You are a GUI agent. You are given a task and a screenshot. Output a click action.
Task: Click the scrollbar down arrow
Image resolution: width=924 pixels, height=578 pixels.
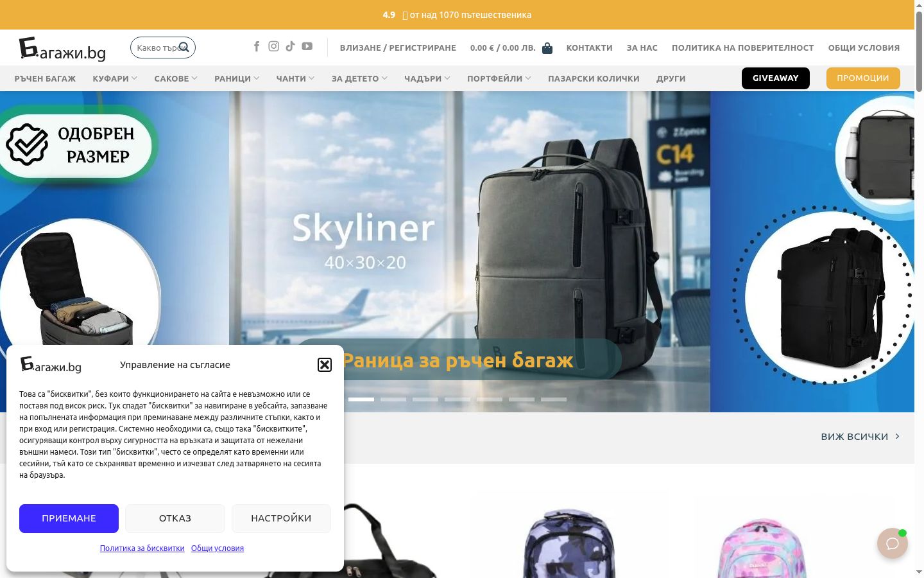tap(919, 572)
